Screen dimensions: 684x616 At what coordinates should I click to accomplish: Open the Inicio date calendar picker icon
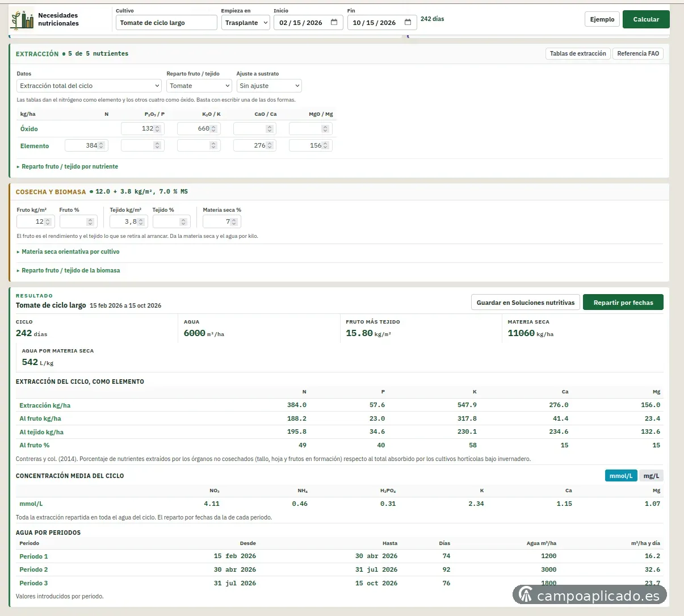click(x=334, y=22)
